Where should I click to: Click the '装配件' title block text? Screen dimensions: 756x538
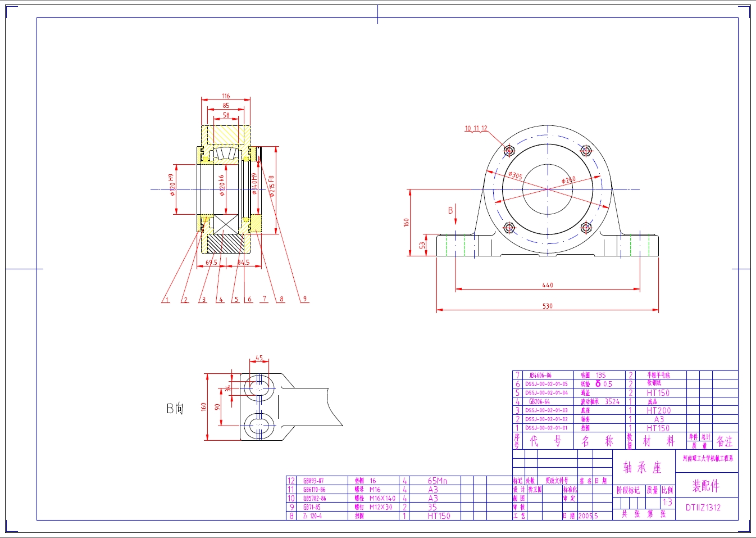coord(705,486)
